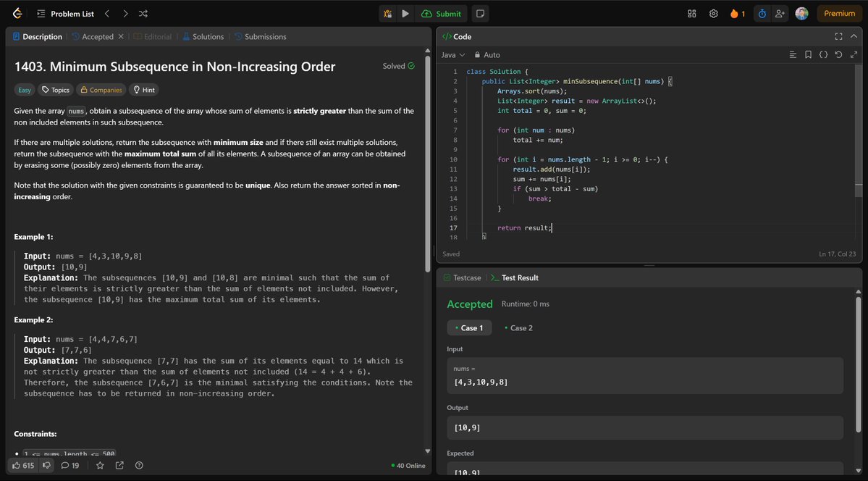
Task: Open the settings gear in top bar
Action: point(714,14)
